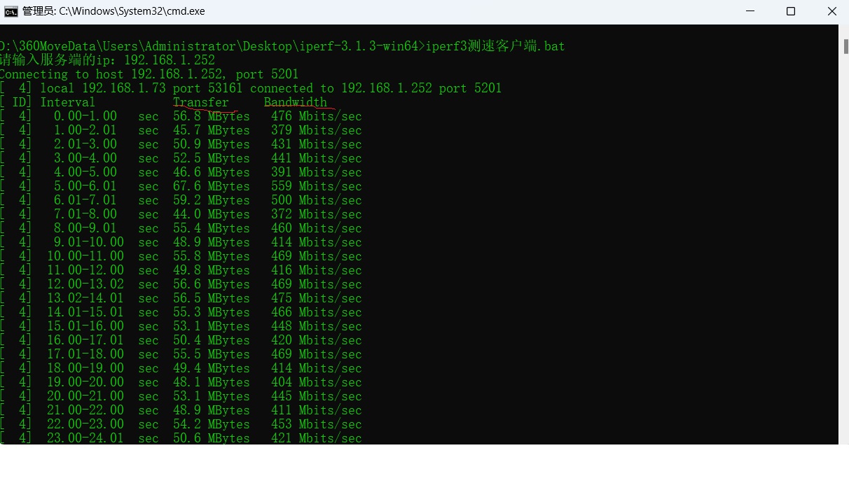Click the 372 Mbits/sec bandwidth reading
Viewport: 849px width, 504px height.
317,214
